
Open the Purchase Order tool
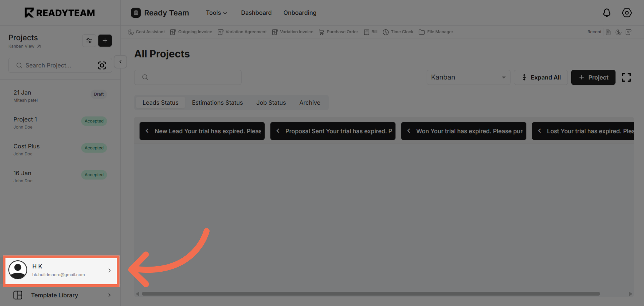(338, 32)
